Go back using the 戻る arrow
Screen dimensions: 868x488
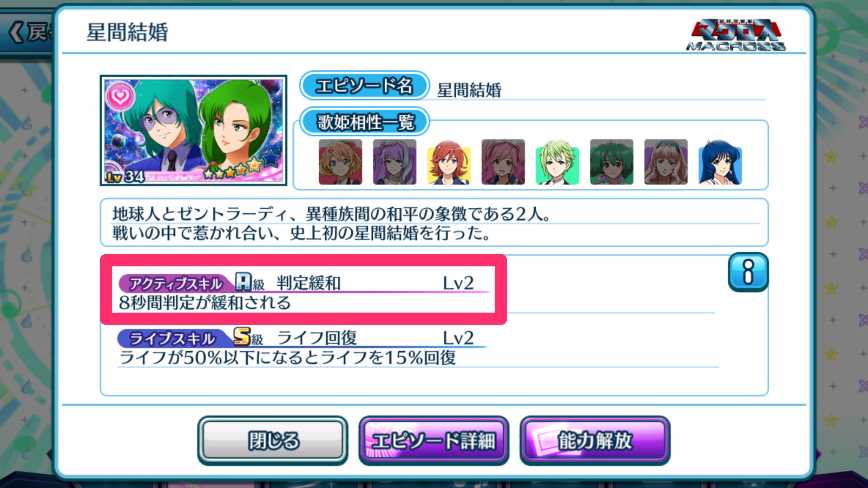pos(28,32)
